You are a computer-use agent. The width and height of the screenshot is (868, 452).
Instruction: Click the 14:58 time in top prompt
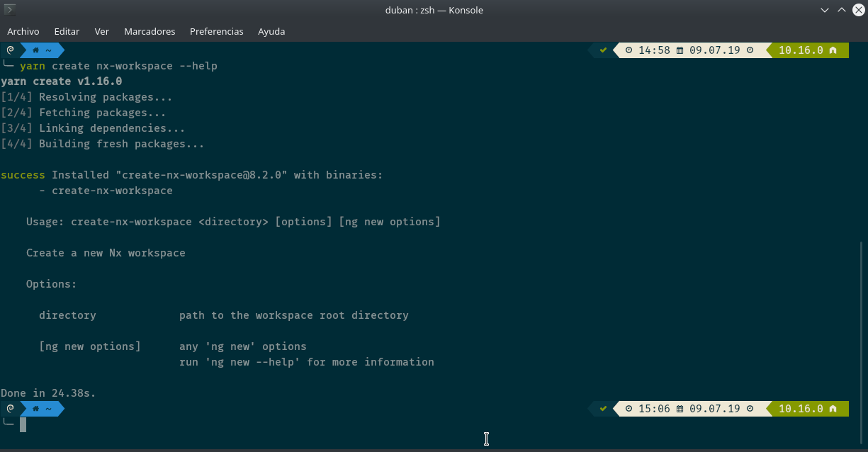(654, 50)
